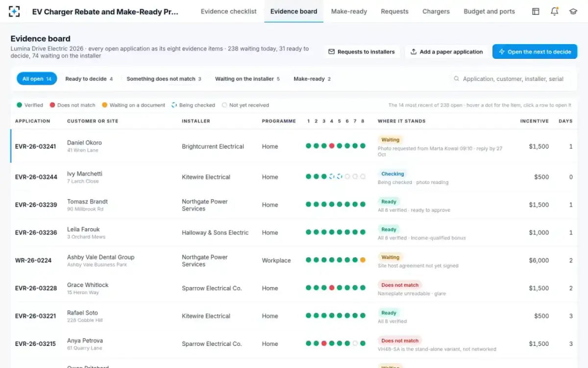Open the graduation cap help icon
Viewport: 588px width, 368px height.
573,11
